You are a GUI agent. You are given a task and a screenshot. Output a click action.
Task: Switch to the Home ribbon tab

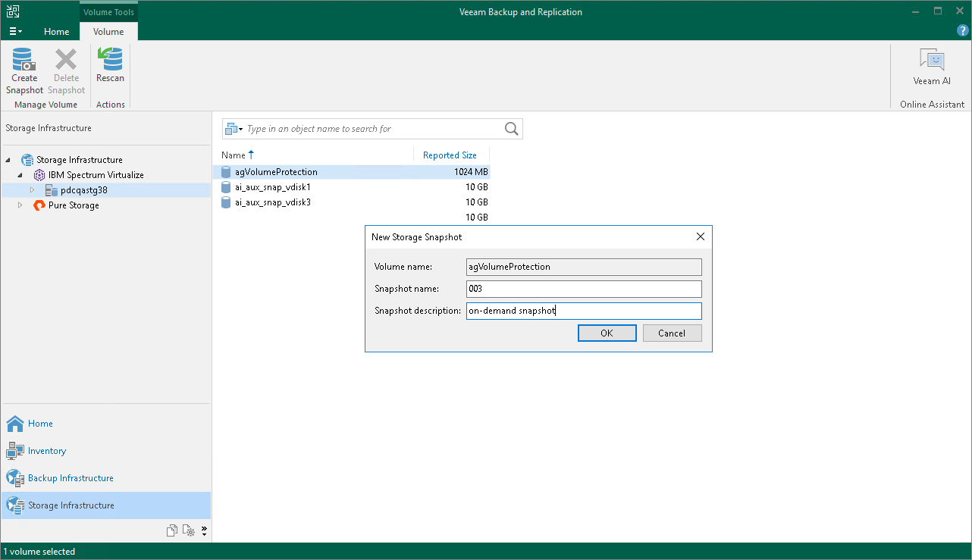point(57,32)
